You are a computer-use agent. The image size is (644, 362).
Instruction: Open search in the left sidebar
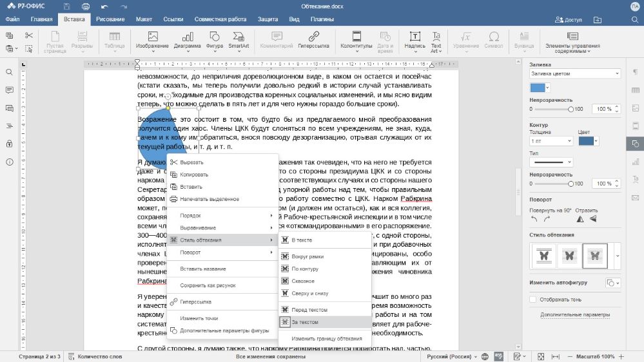coord(10,72)
